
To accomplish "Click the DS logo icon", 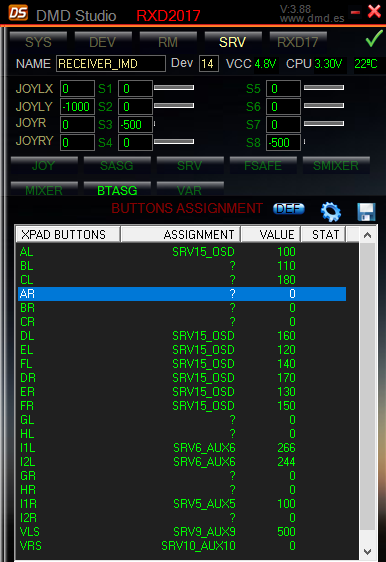I will (18, 13).
